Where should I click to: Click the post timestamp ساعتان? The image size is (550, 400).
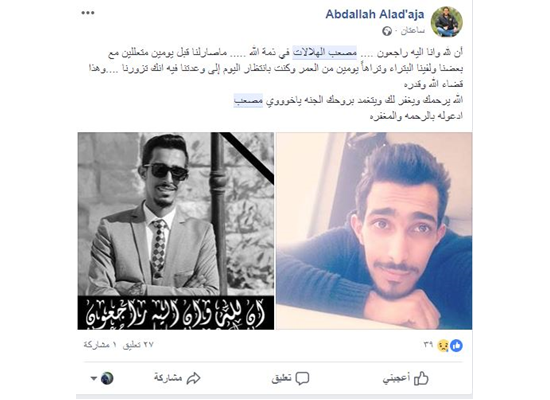(x=413, y=31)
